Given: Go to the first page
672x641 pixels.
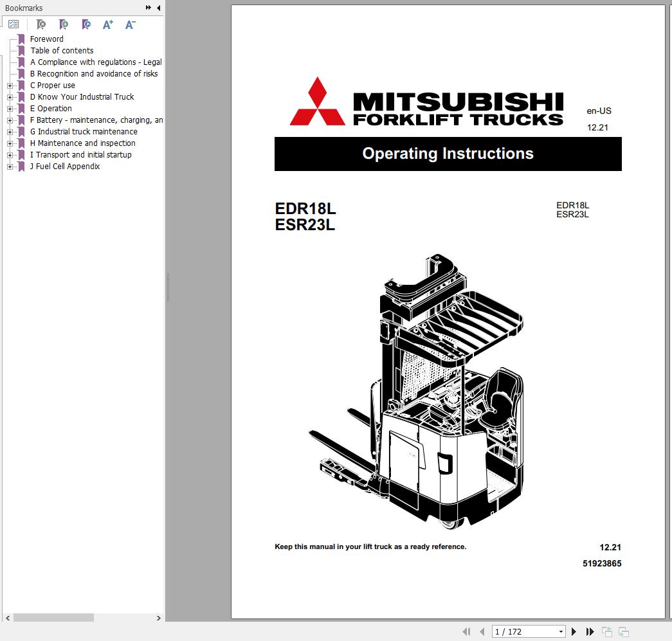Looking at the screenshot, I should pos(466,631).
